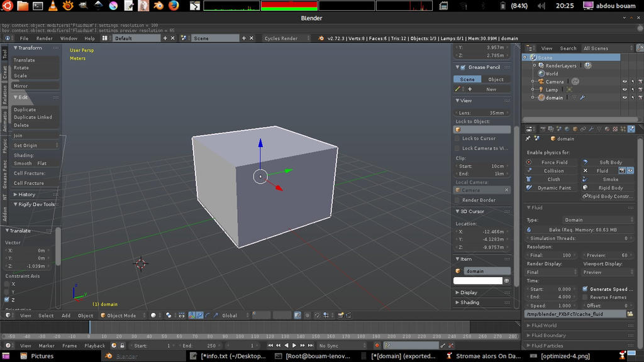Open the File menu
Viewport: 644px width, 362px height.
pos(24,38)
